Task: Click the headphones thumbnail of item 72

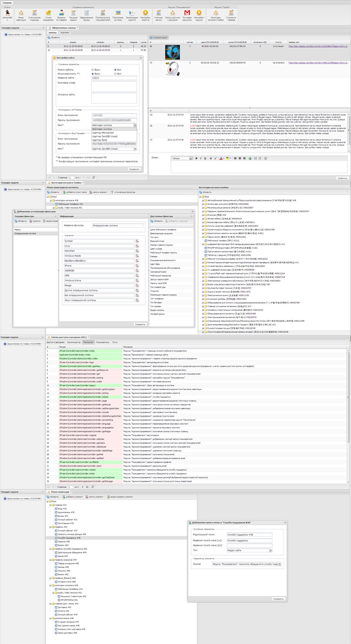Action: pos(172,69)
